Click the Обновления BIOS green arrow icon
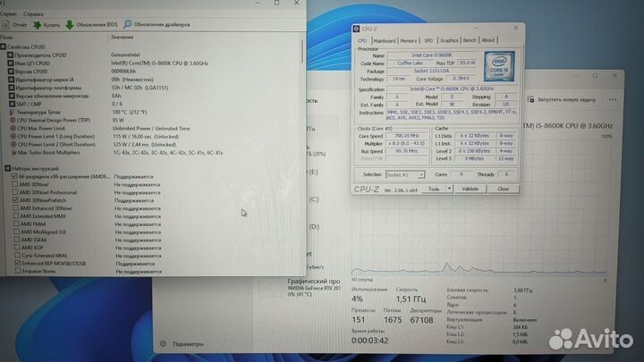 [70, 25]
